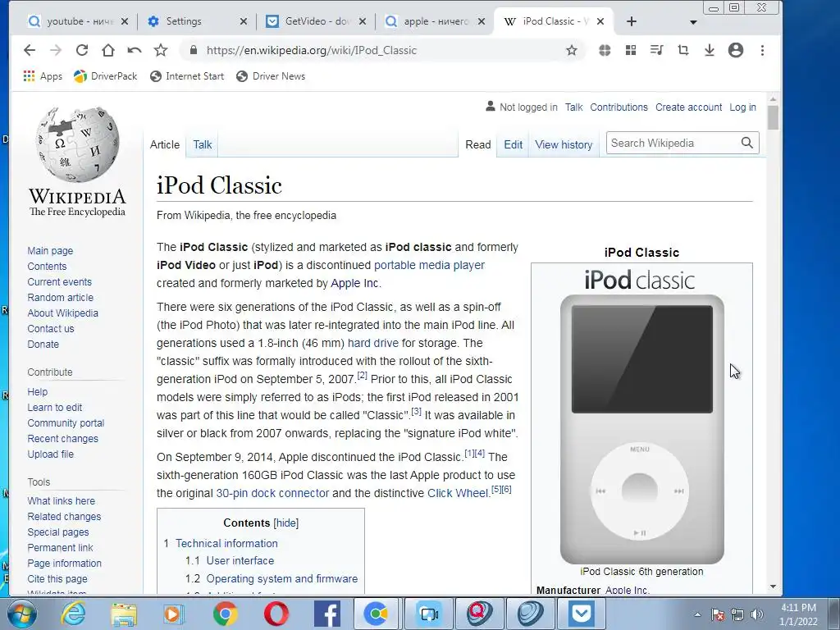This screenshot has width=840, height=630.
Task: Open the browser home page
Action: pyautogui.click(x=108, y=50)
